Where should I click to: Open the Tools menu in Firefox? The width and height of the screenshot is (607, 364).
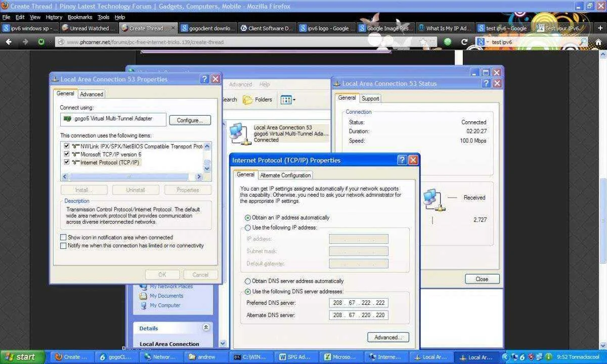pyautogui.click(x=103, y=17)
